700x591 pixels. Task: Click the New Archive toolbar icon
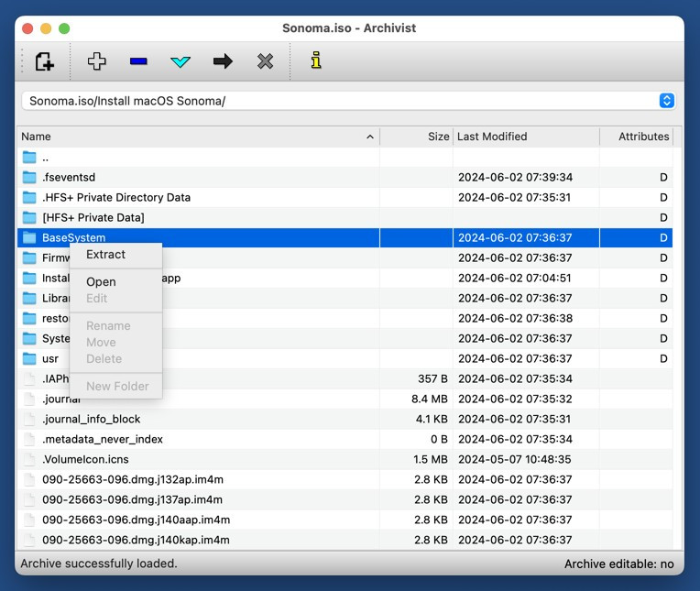pos(45,61)
